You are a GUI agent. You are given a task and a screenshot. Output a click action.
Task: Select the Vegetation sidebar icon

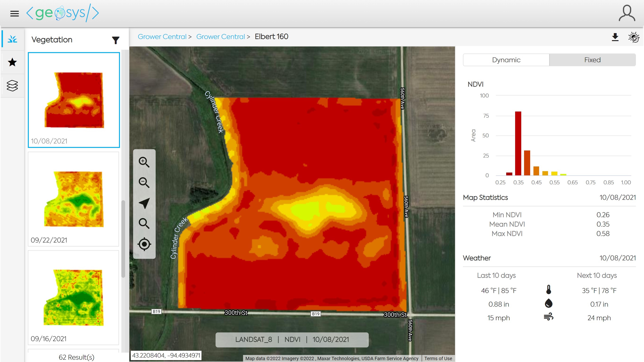point(12,39)
